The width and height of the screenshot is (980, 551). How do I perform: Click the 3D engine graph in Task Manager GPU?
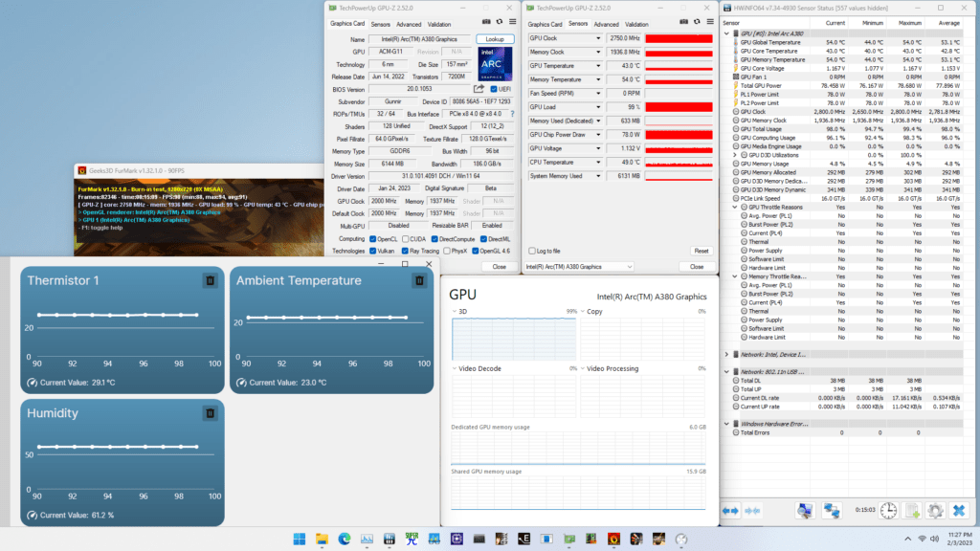tap(514, 339)
